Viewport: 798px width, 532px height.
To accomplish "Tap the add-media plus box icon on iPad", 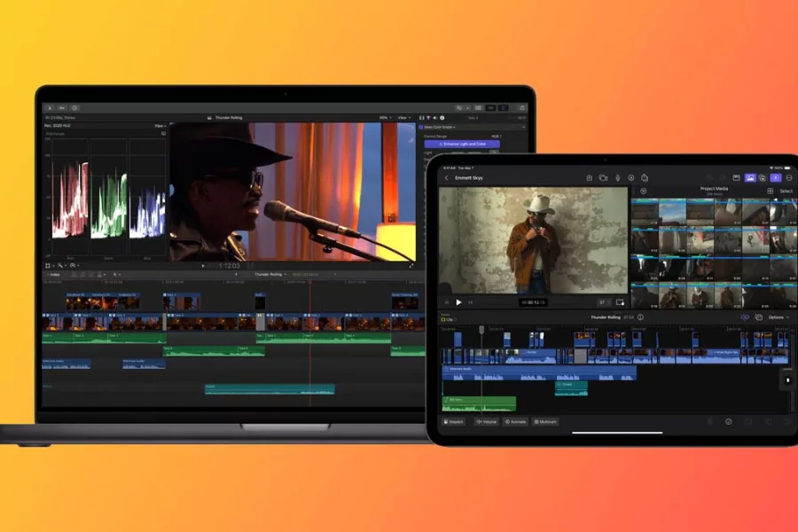I will click(x=589, y=178).
